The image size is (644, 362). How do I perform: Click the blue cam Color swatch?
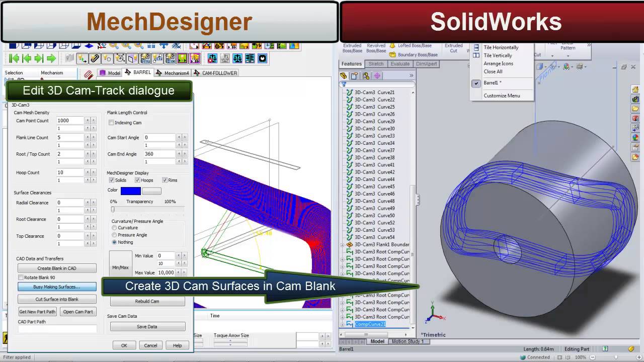pos(130,191)
